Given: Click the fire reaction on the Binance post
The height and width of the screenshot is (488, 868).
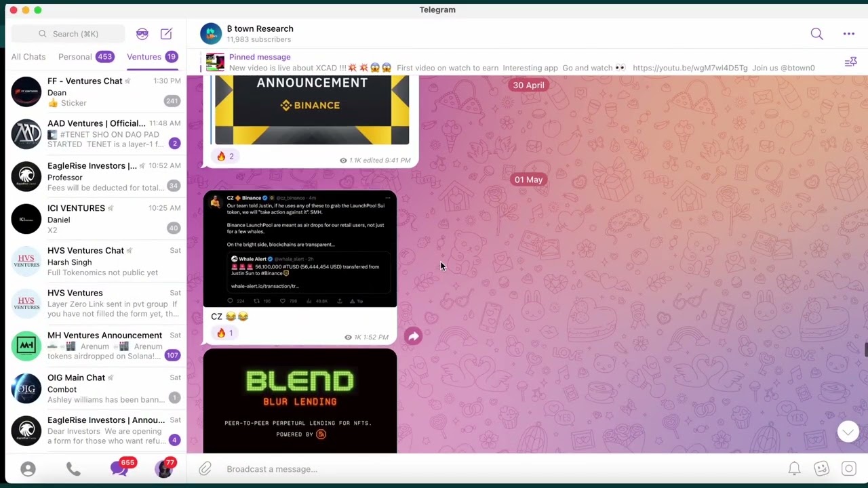Looking at the screenshot, I should click(225, 157).
